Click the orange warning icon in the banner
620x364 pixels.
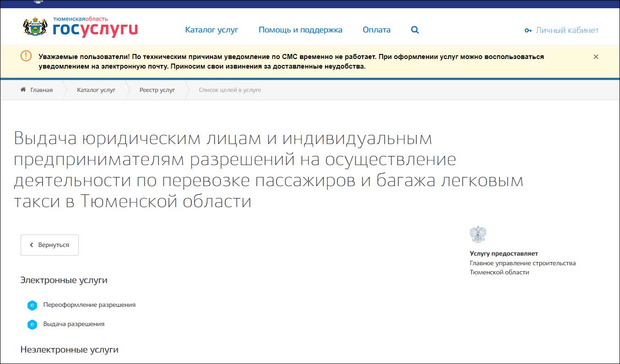click(26, 56)
